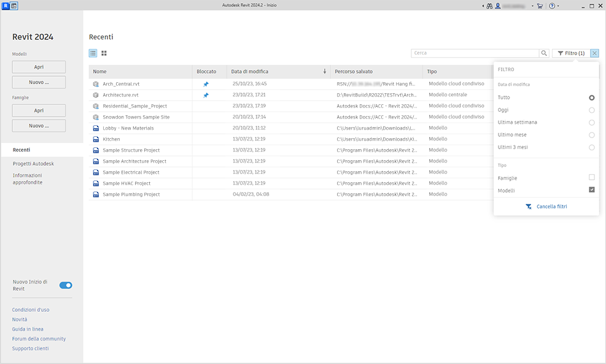Select the Ultimi 3 mesi filter
This screenshot has height=364, width=606.
coord(591,147)
